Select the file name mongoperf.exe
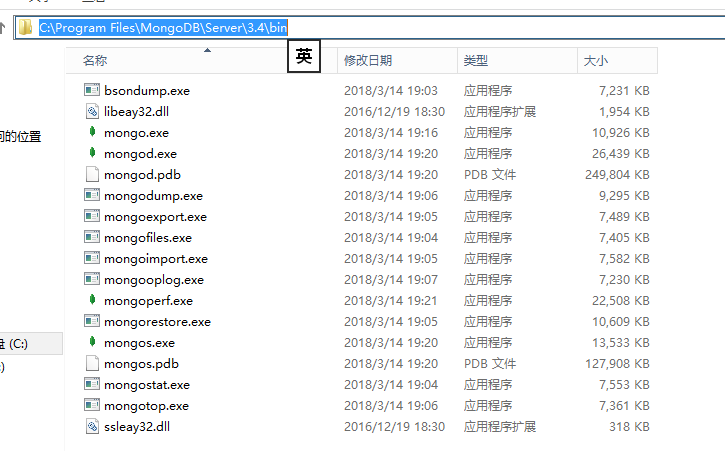 click(148, 301)
